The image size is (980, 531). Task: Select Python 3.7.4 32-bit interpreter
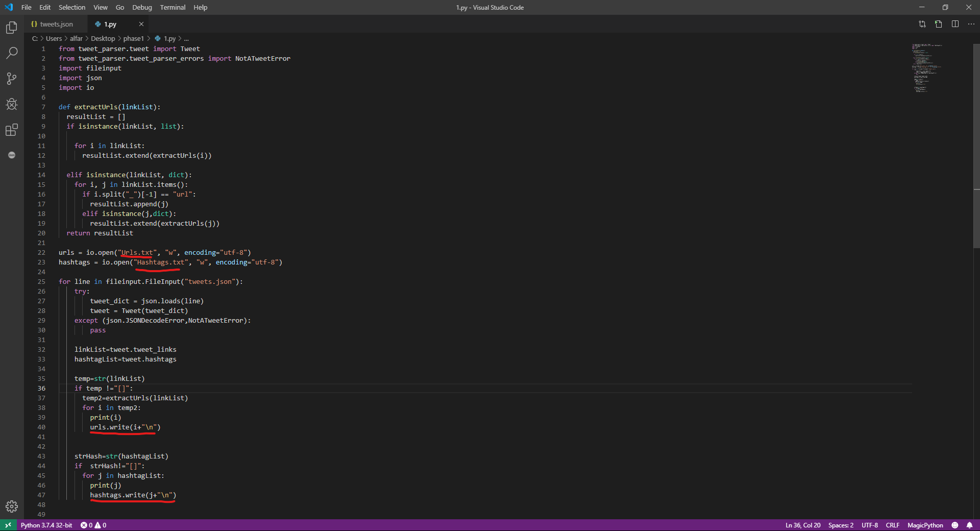click(46, 525)
